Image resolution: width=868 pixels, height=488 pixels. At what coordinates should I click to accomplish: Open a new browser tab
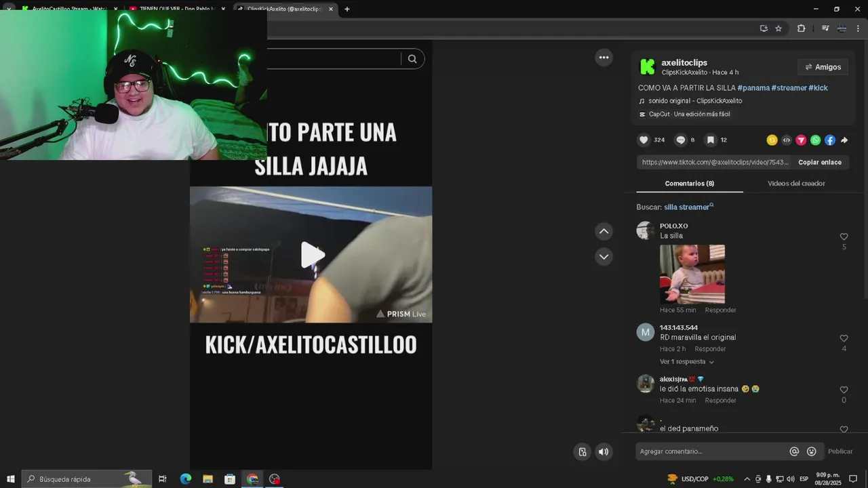(347, 9)
